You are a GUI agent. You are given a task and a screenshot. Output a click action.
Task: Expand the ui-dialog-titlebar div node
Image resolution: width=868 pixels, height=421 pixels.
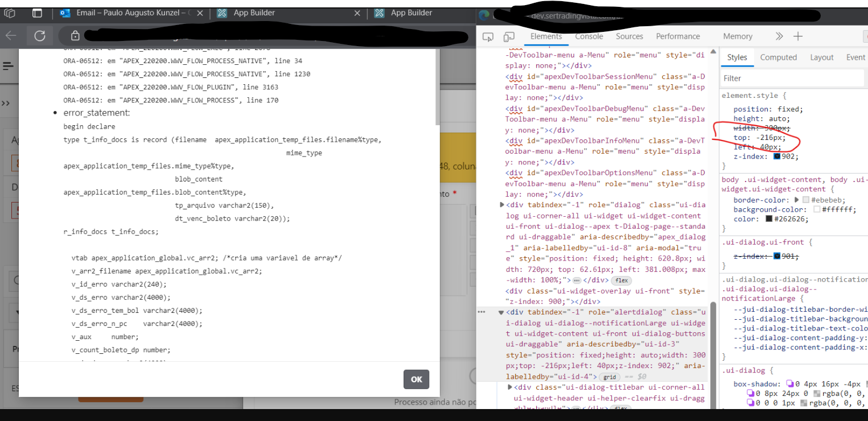509,387
